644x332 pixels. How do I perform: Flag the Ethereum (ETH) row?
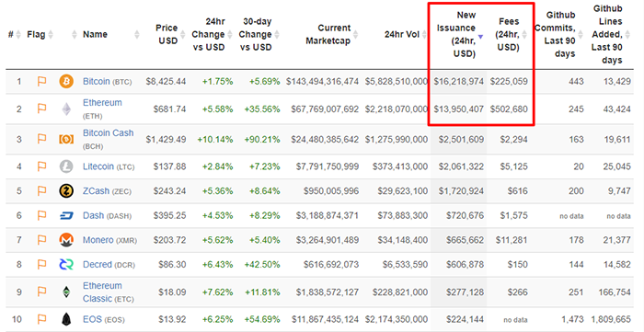point(41,109)
